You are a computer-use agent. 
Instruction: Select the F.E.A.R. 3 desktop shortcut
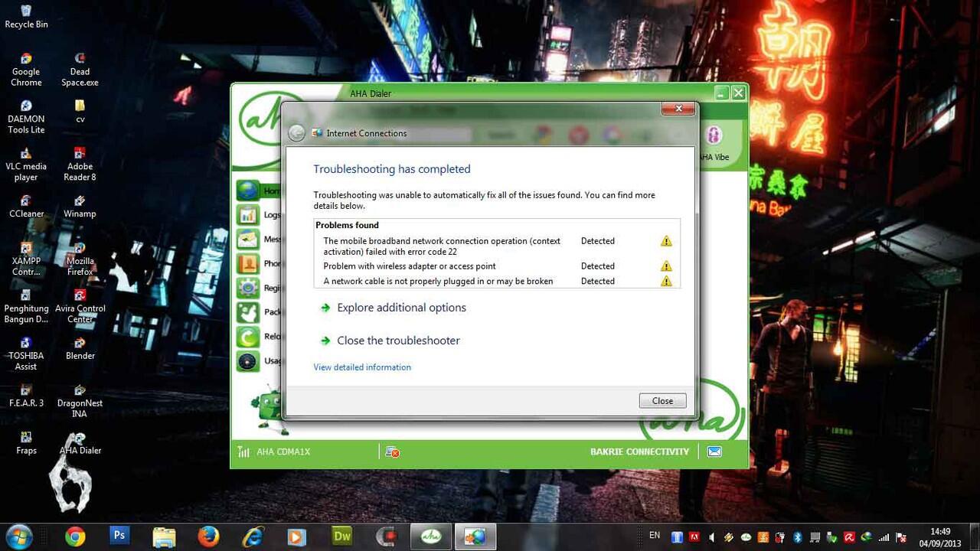(x=26, y=396)
